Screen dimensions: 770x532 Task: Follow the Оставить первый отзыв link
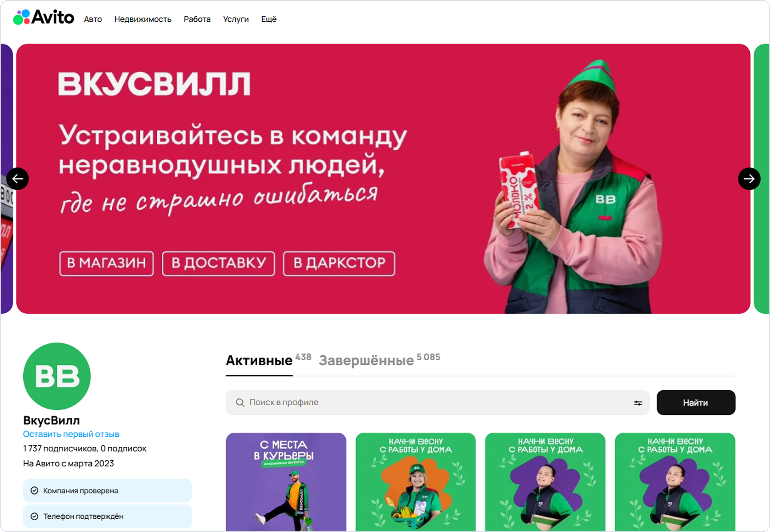click(x=71, y=434)
